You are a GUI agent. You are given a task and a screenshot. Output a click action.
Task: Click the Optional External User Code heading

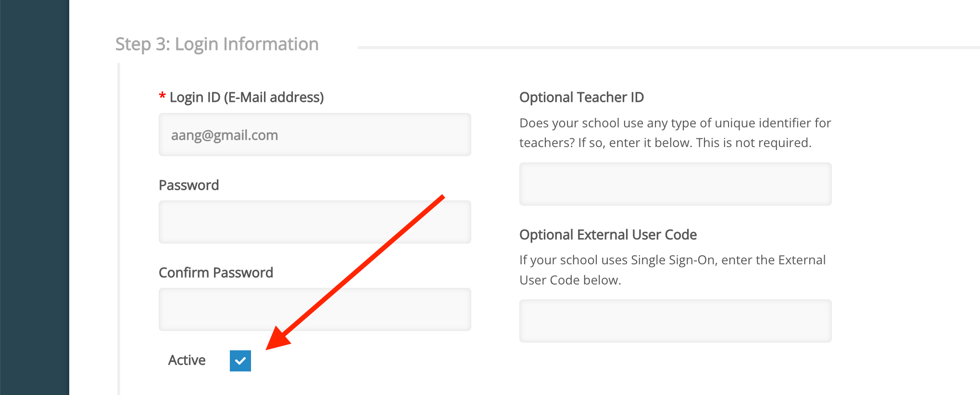click(x=608, y=235)
